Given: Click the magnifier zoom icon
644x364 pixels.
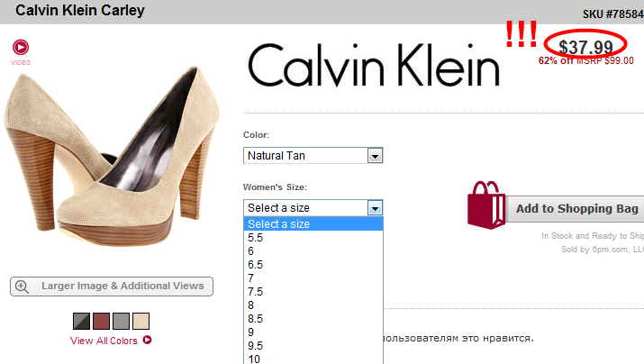Looking at the screenshot, I should coord(22,287).
